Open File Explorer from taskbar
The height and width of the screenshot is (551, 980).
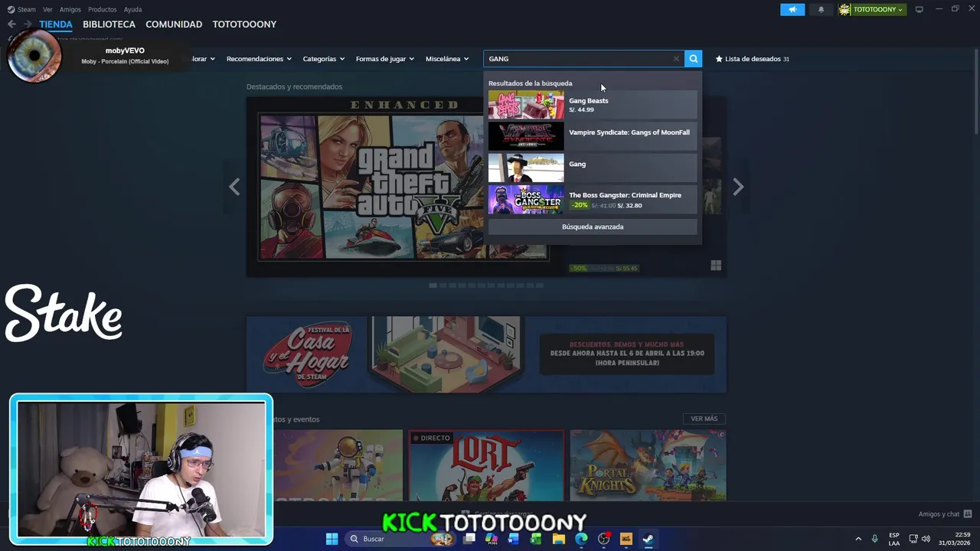click(x=559, y=539)
